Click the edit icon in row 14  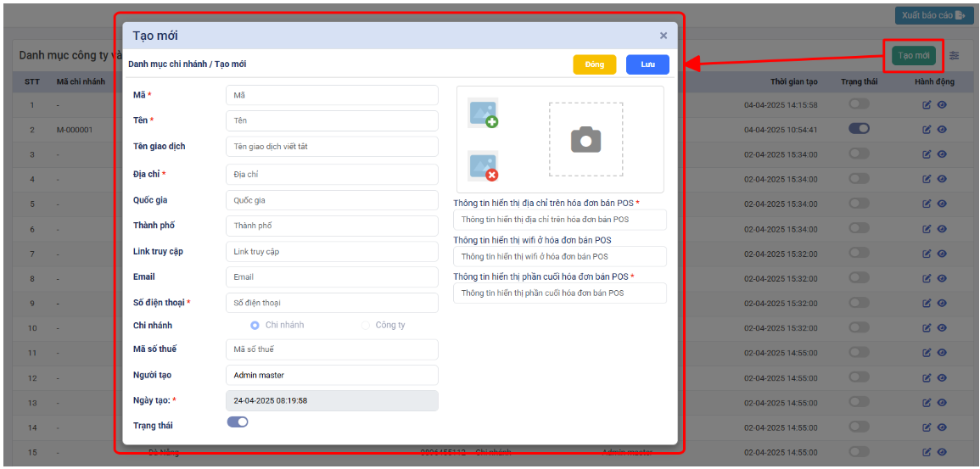[x=927, y=427]
